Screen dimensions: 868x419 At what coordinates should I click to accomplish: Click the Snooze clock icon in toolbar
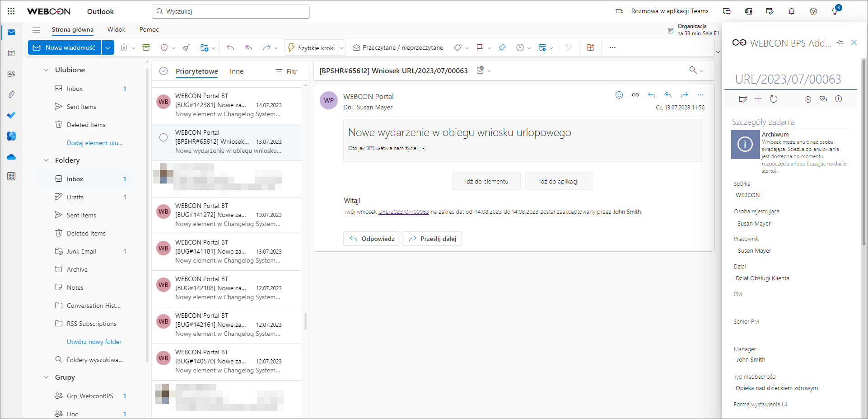[x=520, y=47]
